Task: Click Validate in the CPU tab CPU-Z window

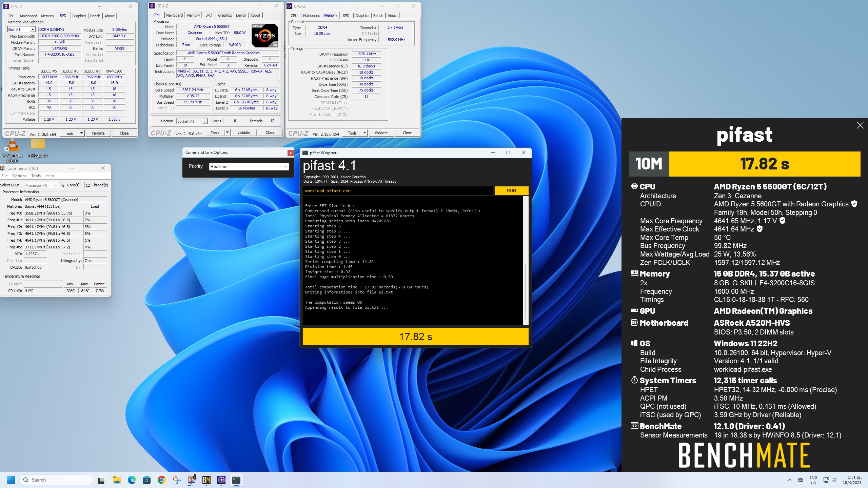Action: pos(244,133)
